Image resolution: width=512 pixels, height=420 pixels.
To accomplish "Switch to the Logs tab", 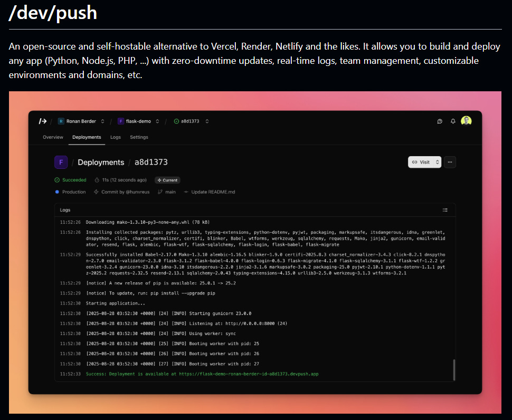I will 116,137.
